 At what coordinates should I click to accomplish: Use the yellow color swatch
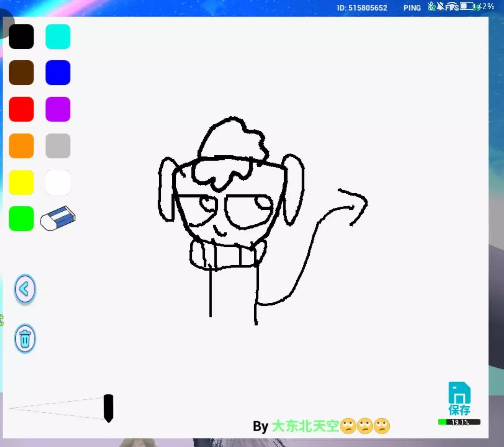tap(21, 182)
